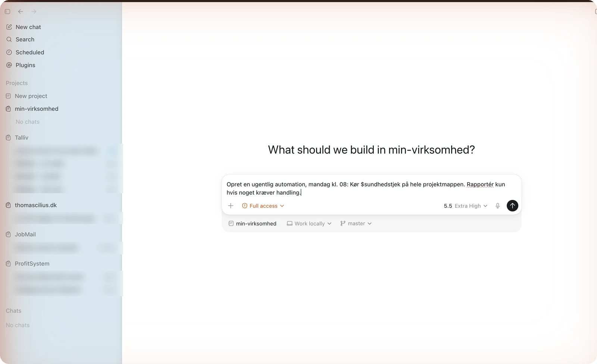Screen dimensions: 597x364
Task: Click the New chat pencil icon
Action: pos(9,27)
